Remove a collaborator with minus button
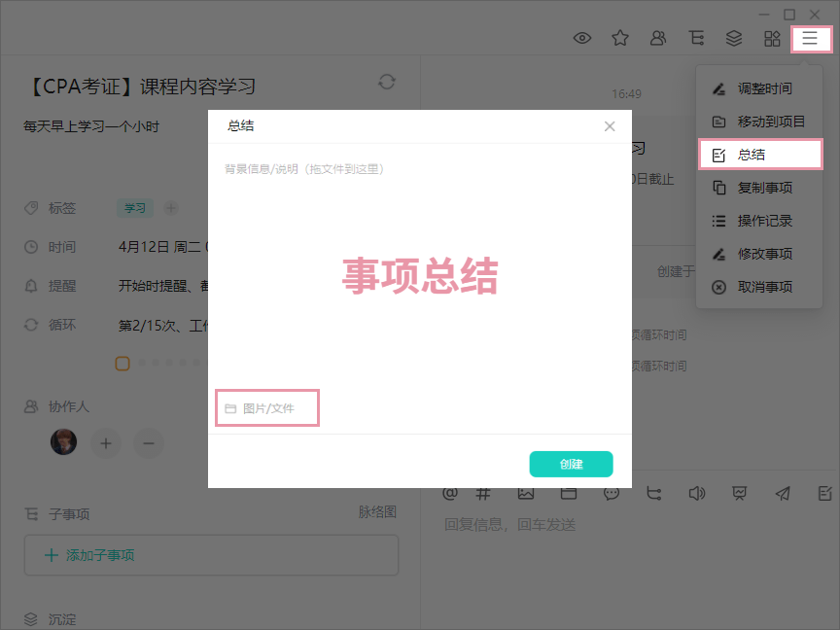The width and height of the screenshot is (840, 630). coord(149,443)
